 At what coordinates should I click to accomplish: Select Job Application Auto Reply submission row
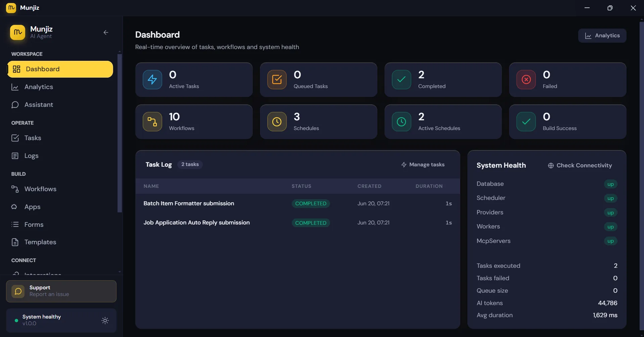pyautogui.click(x=297, y=223)
